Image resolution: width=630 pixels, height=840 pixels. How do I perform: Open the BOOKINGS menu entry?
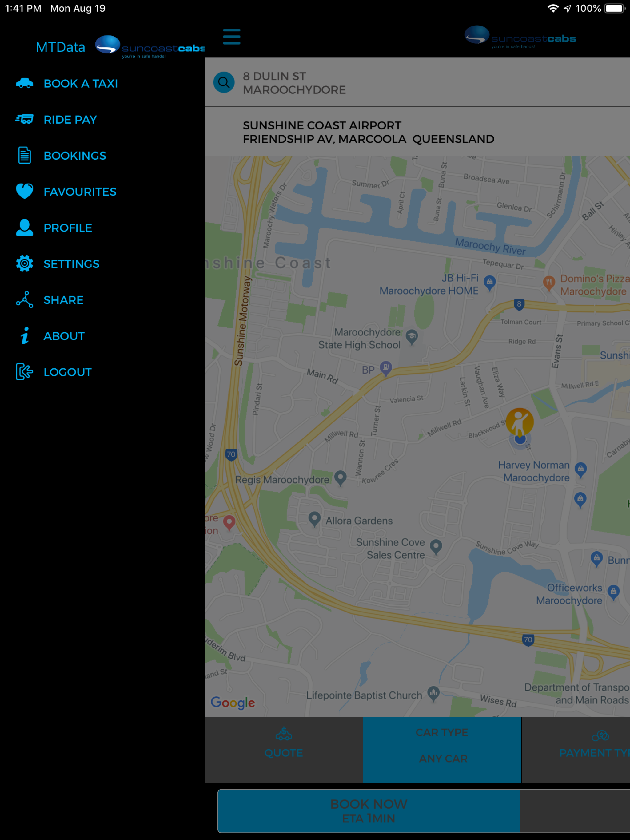point(75,156)
